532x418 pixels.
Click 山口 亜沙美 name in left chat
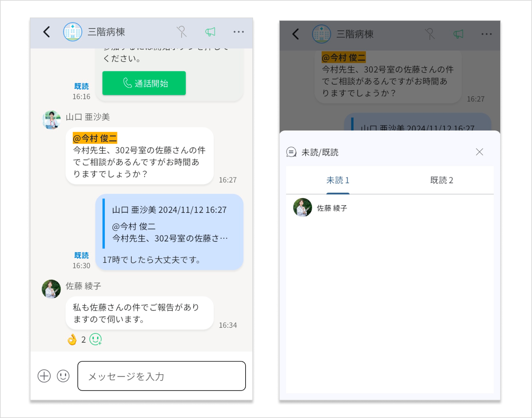[x=88, y=117]
